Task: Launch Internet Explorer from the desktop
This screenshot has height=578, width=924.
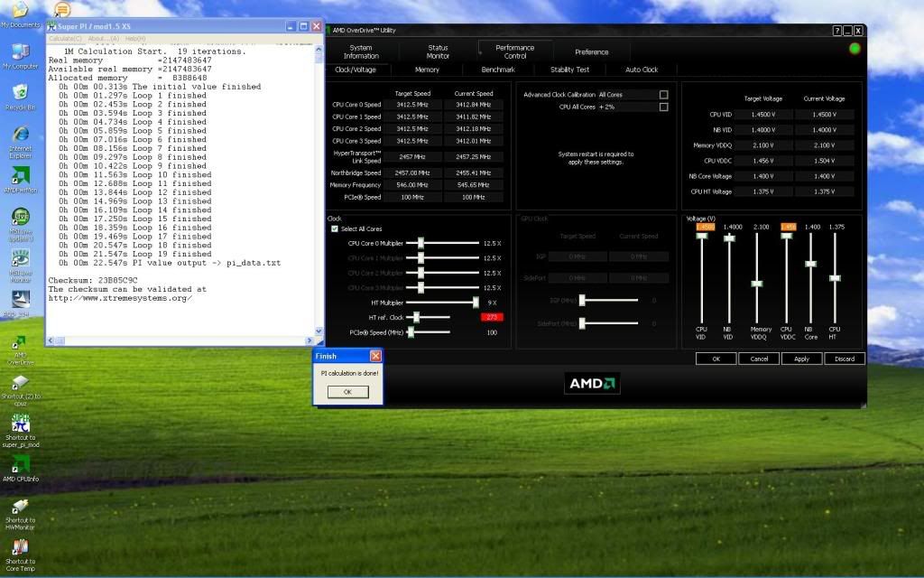Action: (x=20, y=143)
